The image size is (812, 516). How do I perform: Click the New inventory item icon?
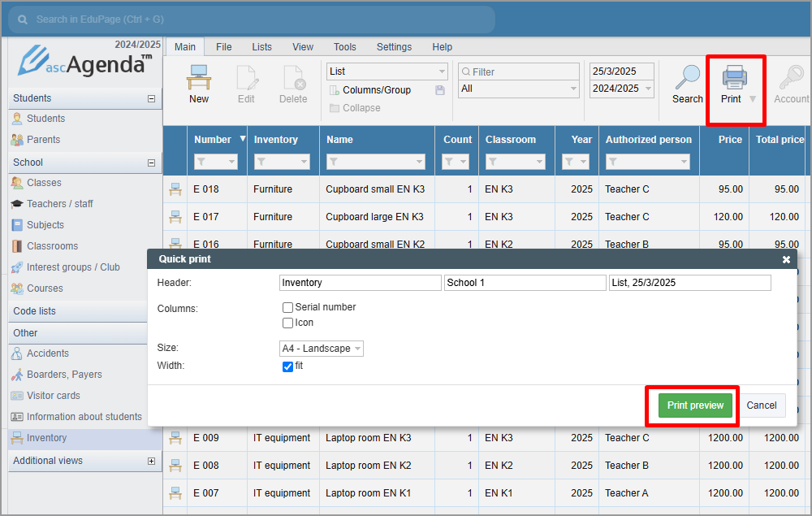199,78
